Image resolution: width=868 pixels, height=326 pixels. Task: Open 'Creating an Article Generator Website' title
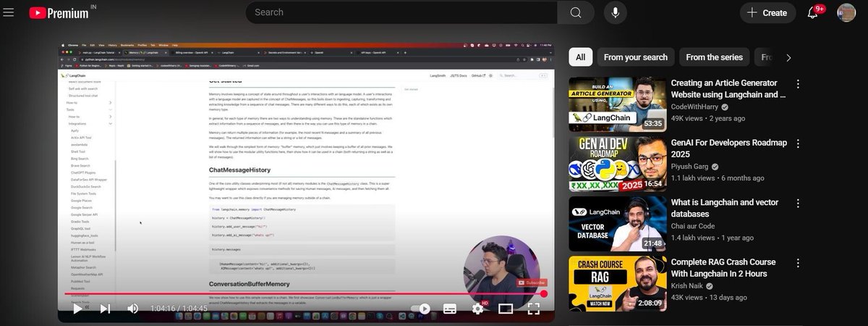[728, 89]
